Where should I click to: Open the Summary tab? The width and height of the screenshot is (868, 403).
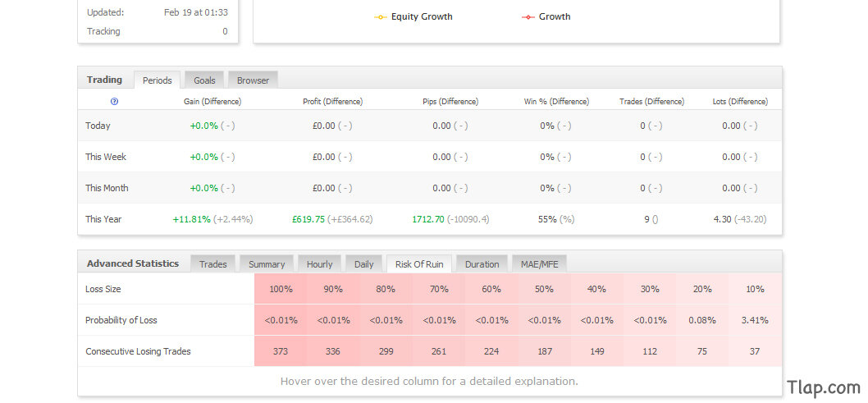tap(267, 264)
